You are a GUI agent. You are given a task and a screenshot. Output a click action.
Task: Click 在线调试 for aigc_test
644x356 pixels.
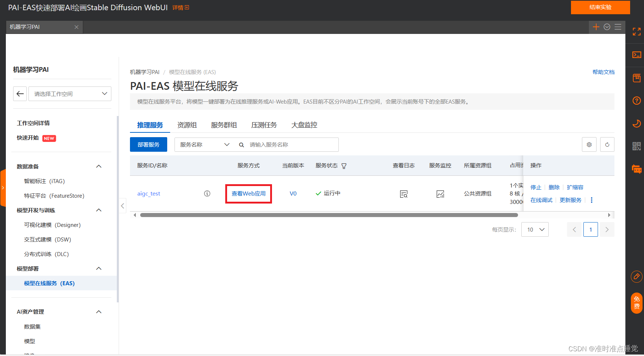pyautogui.click(x=541, y=200)
